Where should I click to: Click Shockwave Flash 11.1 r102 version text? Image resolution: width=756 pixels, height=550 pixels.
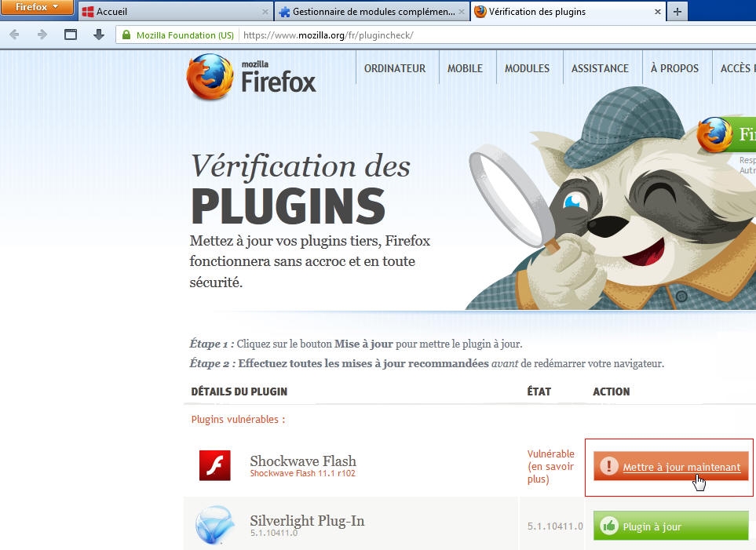pos(303,473)
